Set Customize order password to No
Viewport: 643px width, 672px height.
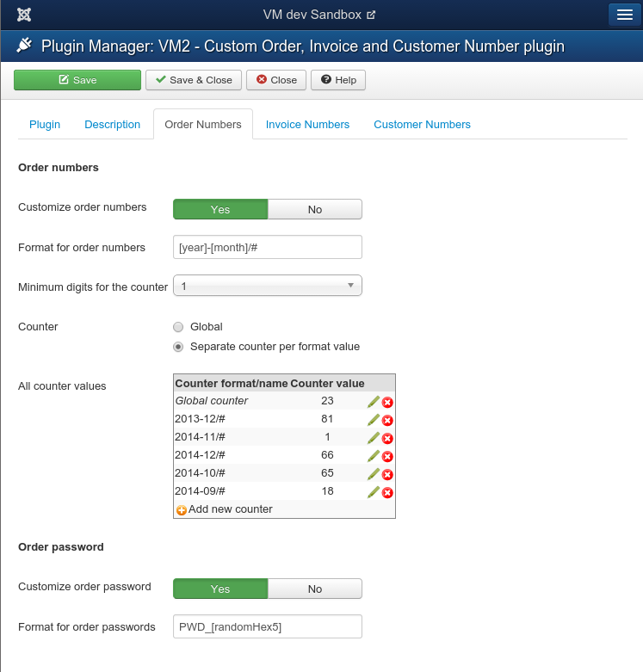314,589
